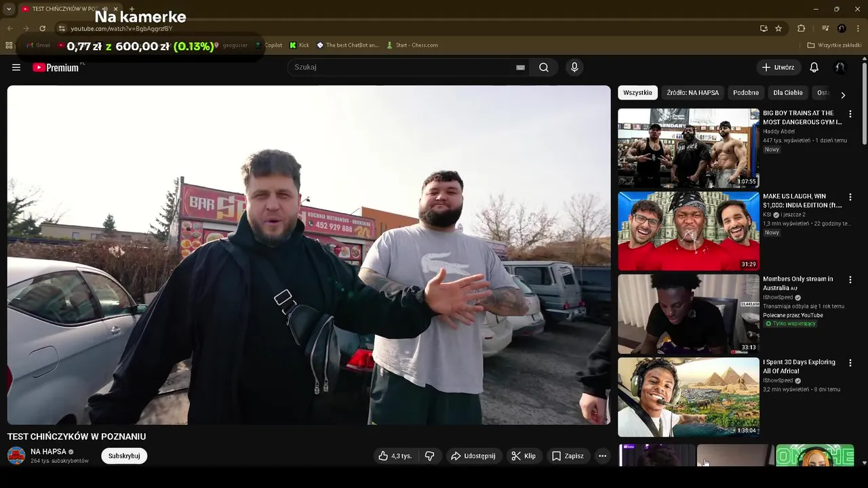Open the YouTube hamburger guide menu
The width and height of the screenshot is (868, 488).
tap(16, 67)
